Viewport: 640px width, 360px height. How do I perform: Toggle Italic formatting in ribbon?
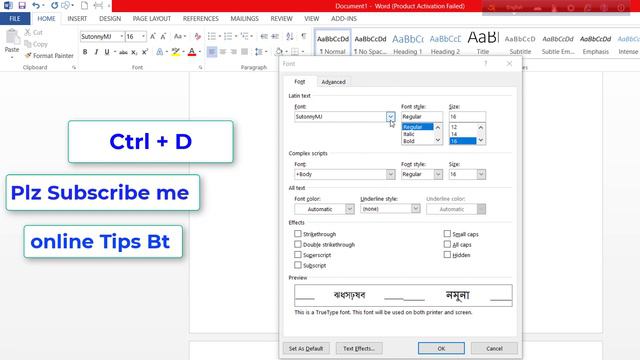96,52
